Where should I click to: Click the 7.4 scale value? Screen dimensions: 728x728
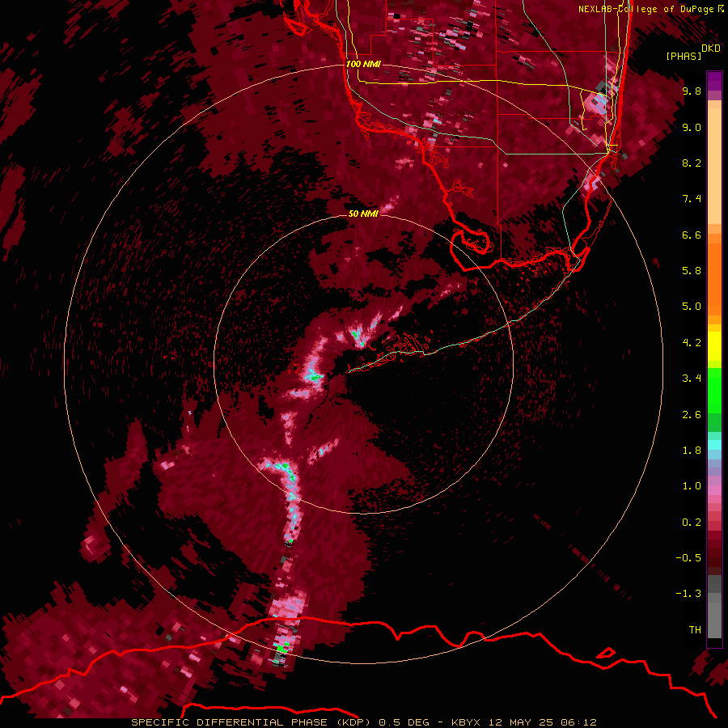[692, 199]
